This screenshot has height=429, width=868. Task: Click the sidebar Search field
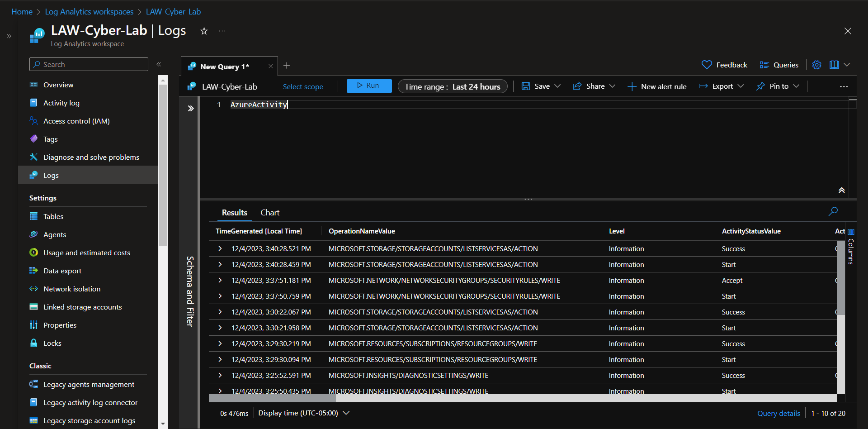tap(89, 64)
